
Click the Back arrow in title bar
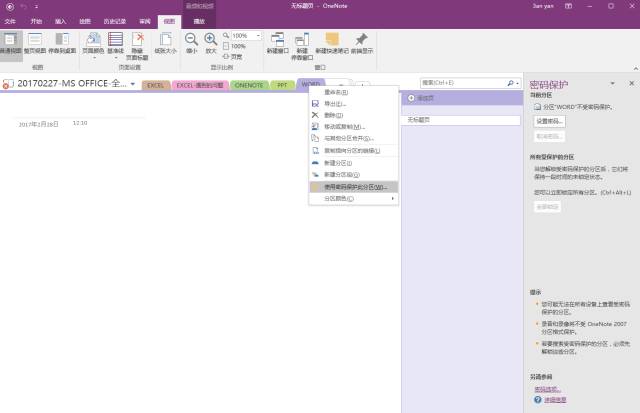coord(10,7)
